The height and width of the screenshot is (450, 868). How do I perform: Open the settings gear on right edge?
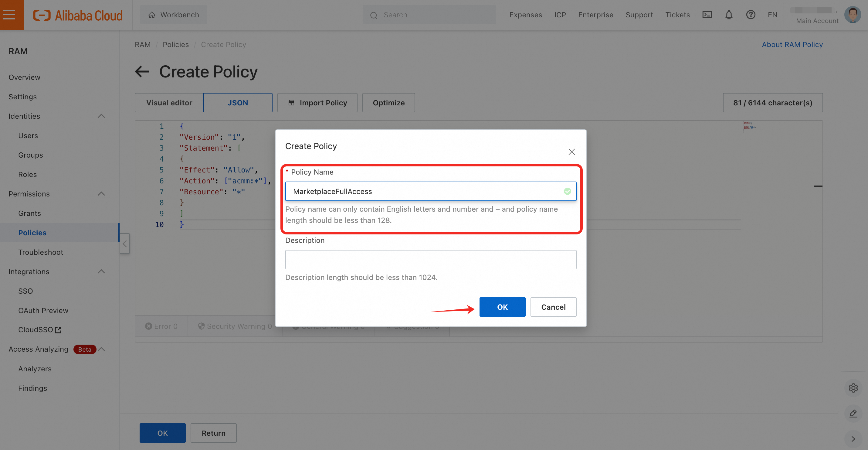pyautogui.click(x=853, y=388)
